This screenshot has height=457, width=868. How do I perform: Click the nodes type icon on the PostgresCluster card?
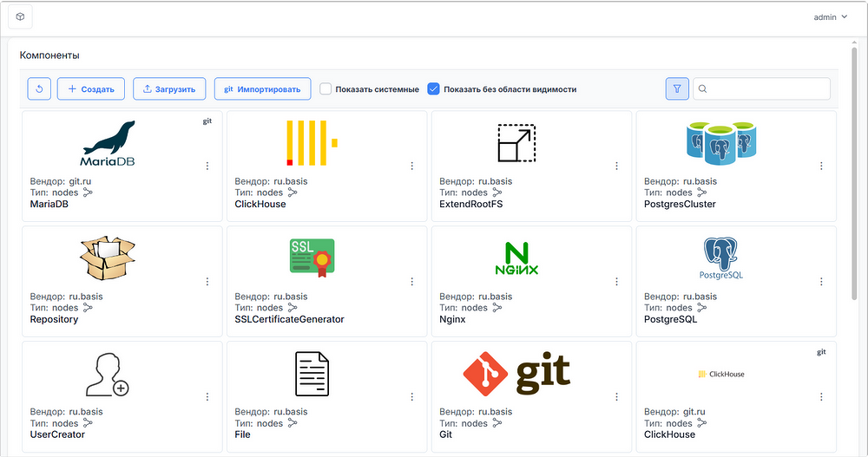(x=702, y=193)
